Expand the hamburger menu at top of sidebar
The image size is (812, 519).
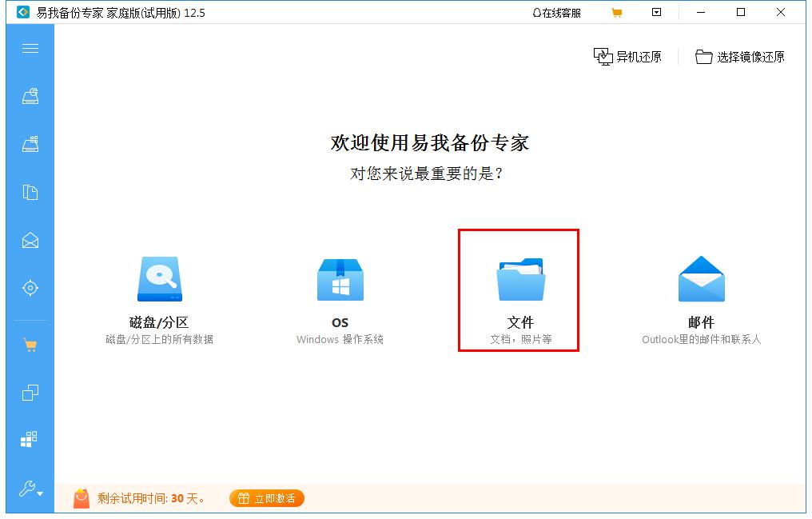click(30, 48)
